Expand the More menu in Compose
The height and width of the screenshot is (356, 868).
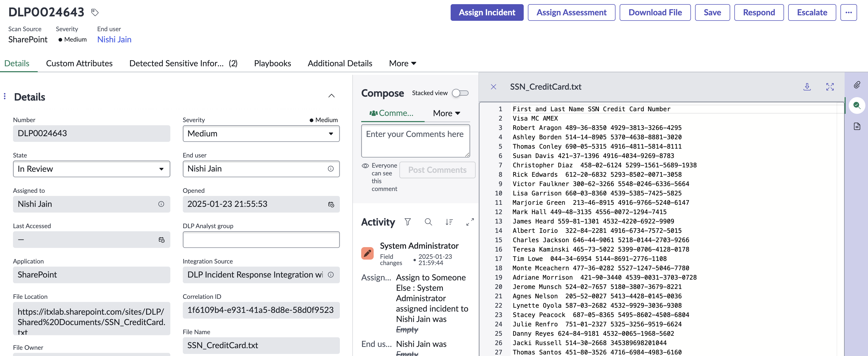click(446, 113)
